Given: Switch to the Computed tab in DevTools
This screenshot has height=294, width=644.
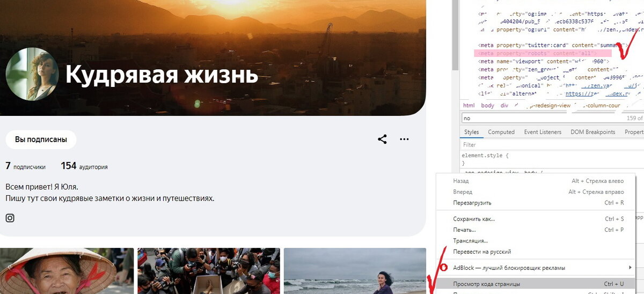Looking at the screenshot, I should [501, 132].
